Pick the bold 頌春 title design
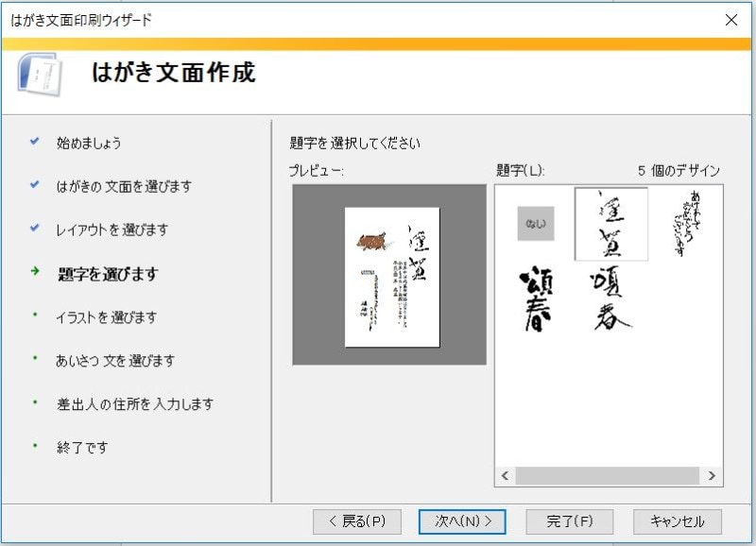This screenshot has width=756, height=546. [536, 299]
